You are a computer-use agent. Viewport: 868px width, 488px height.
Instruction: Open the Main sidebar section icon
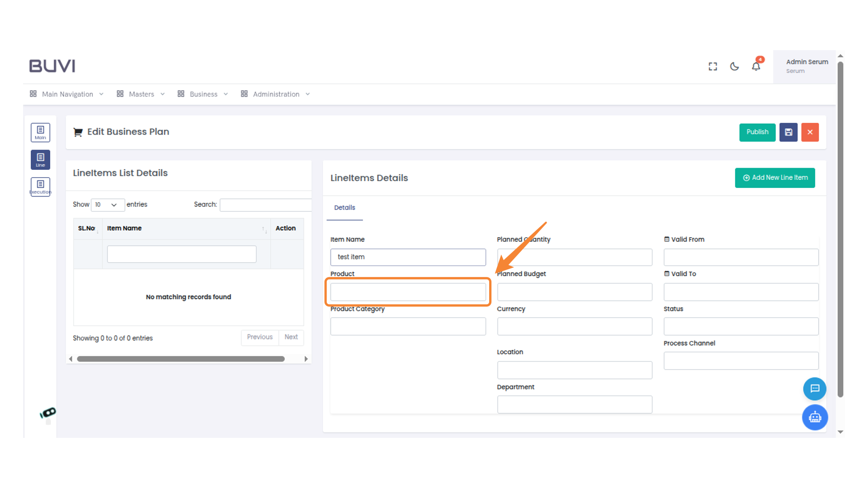(40, 132)
